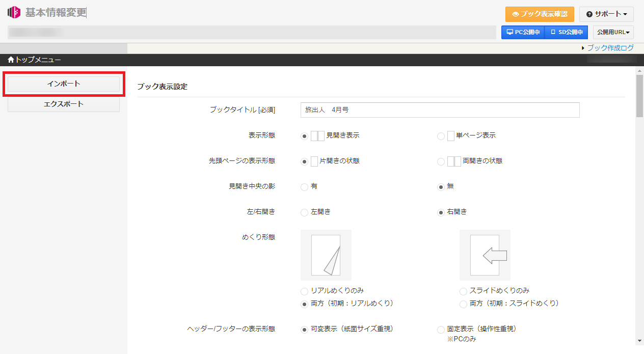This screenshot has width=644, height=354.
Task: Click the PC公開中 status button
Action: [523, 33]
